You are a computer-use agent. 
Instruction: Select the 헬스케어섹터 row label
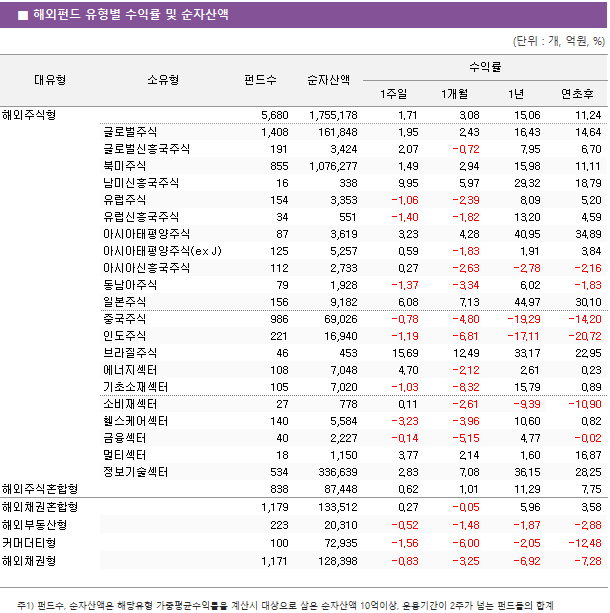(x=136, y=421)
